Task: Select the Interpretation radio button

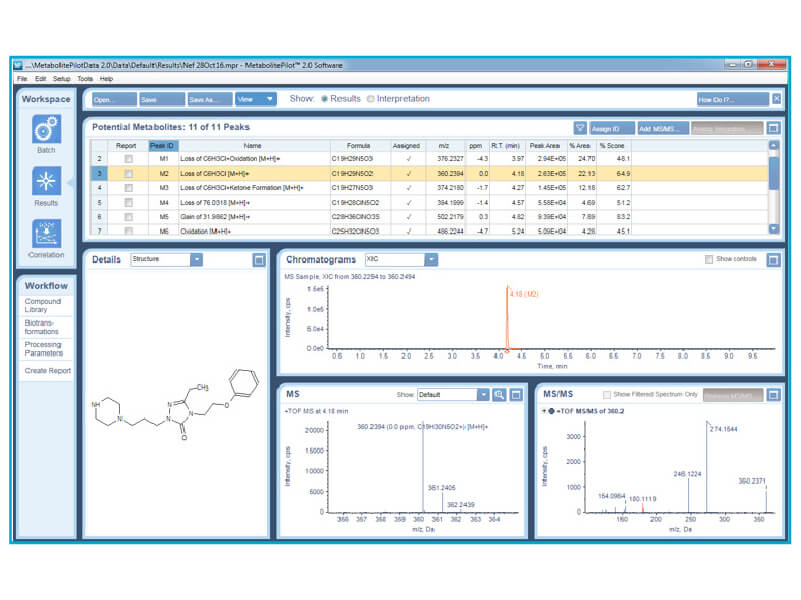Action: click(x=371, y=99)
